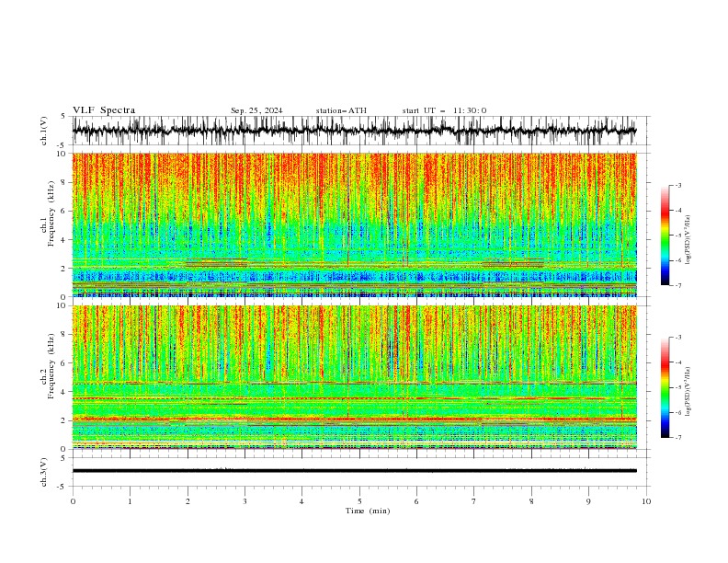The image size is (728, 563).
Task: Click the time tick label '2'
Action: click(x=188, y=501)
